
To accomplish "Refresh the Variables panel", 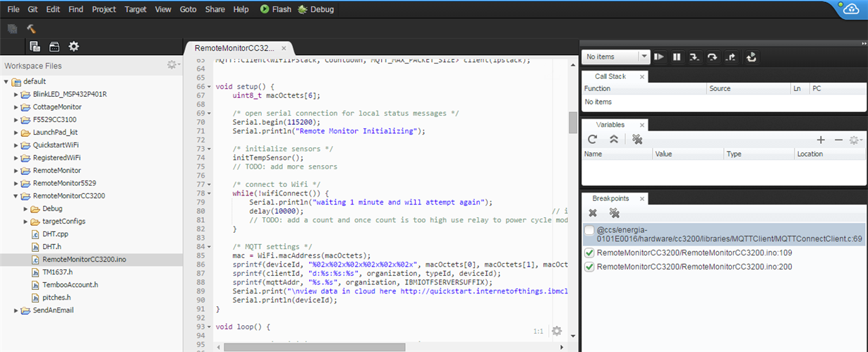I will click(x=593, y=140).
